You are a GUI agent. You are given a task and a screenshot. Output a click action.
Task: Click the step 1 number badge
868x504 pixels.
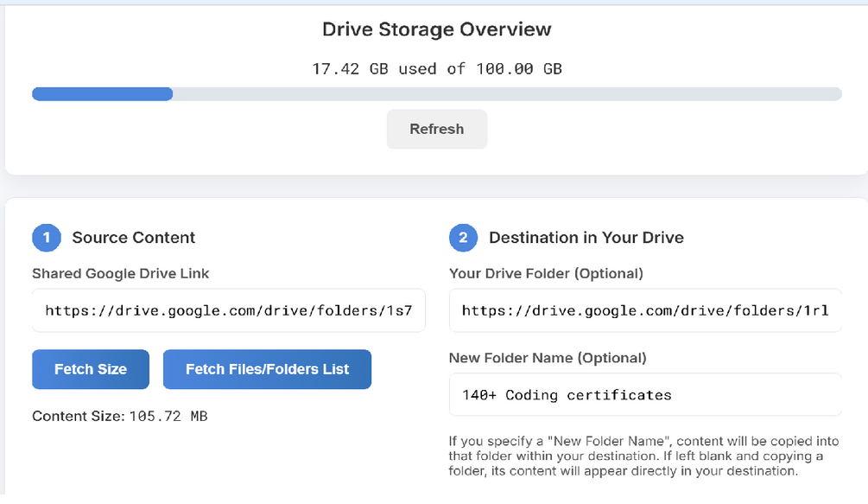pyautogui.click(x=47, y=238)
